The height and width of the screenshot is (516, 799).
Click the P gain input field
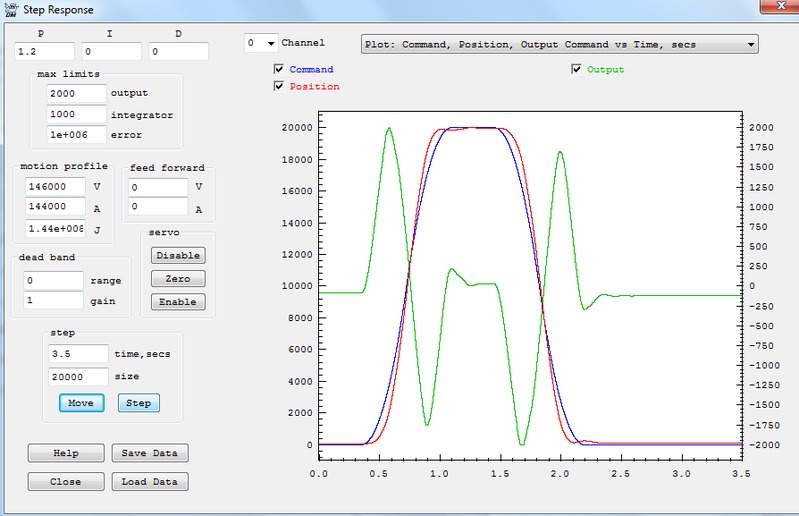point(45,51)
